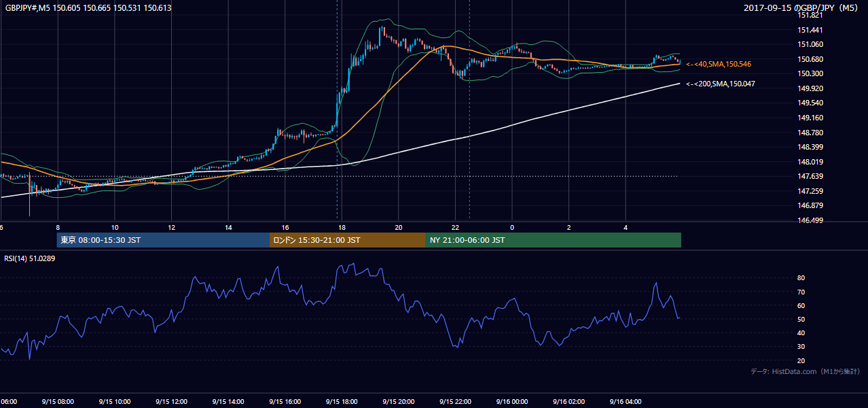
Task: Click the 9/15 16:00 bottom time label
Action: pyautogui.click(x=285, y=402)
